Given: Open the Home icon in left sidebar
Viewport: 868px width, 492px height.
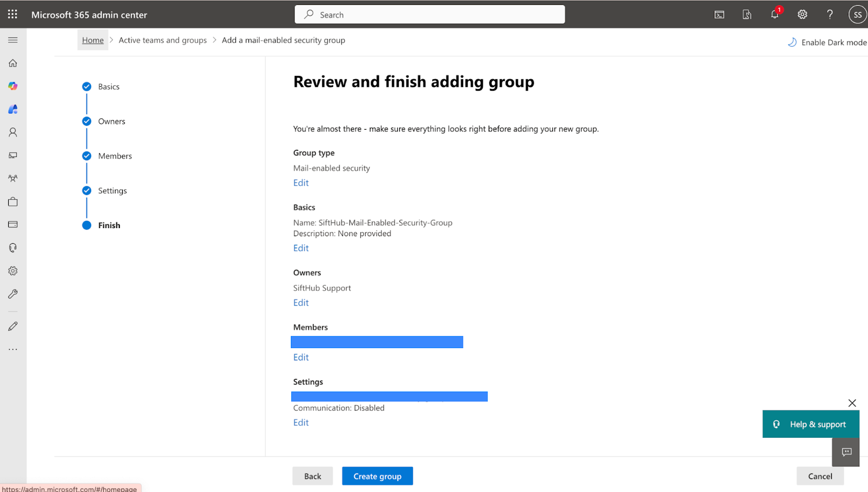Looking at the screenshot, I should (x=13, y=63).
